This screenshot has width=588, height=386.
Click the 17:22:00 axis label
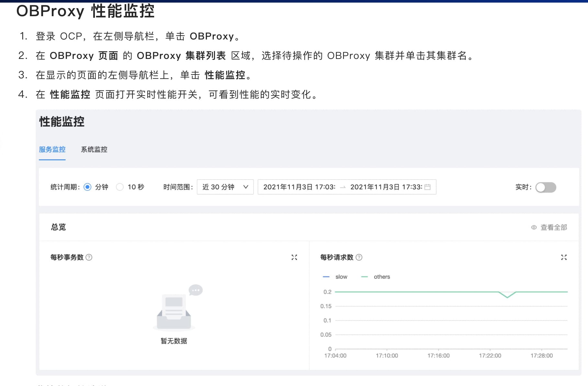(490, 356)
